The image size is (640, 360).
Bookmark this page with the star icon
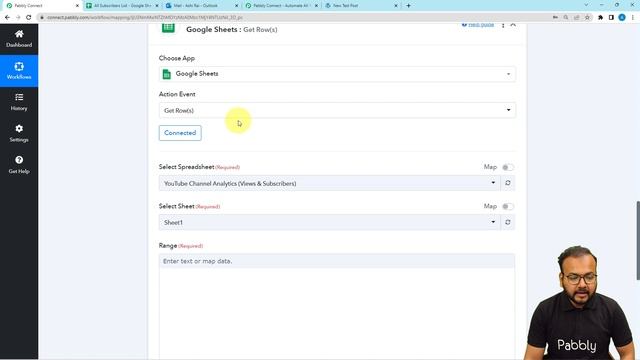click(x=587, y=18)
